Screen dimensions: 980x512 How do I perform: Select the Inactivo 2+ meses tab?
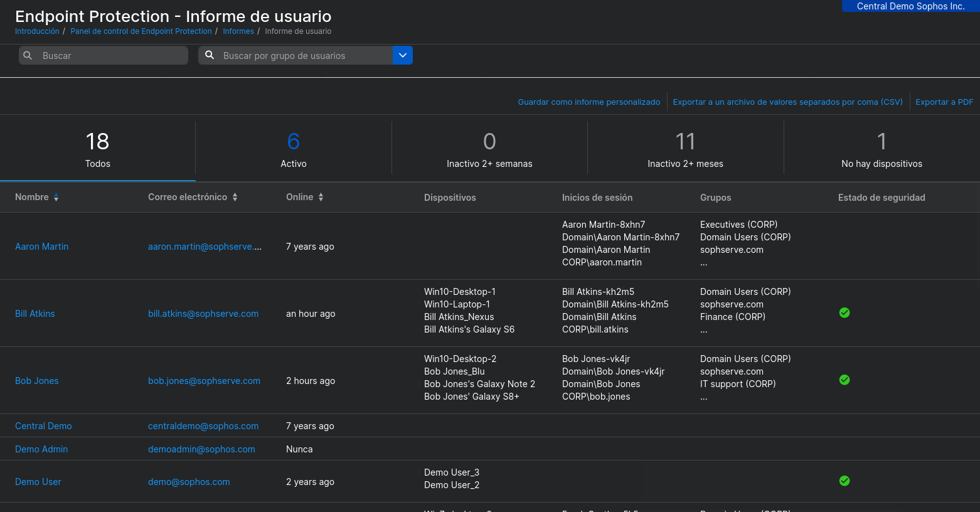tap(685, 148)
